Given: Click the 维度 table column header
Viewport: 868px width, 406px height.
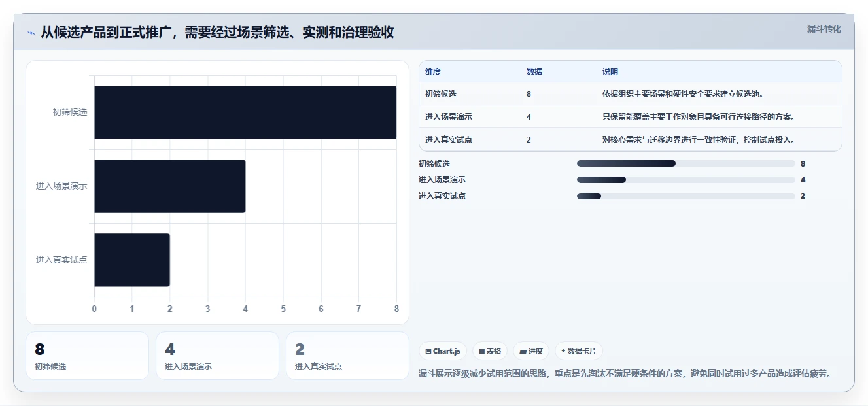Looking at the screenshot, I should pyautogui.click(x=433, y=72).
